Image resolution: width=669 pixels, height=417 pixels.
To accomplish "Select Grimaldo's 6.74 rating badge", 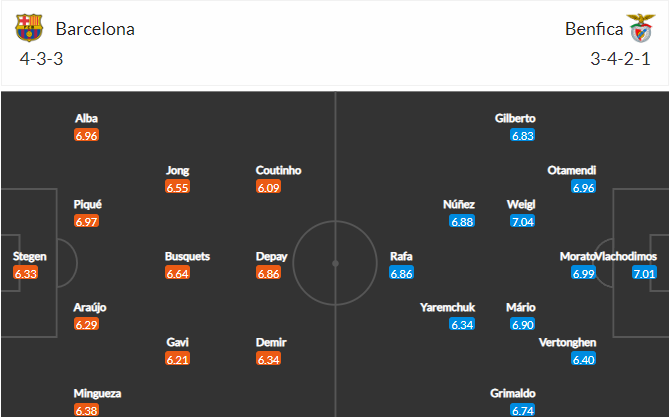I will (523, 411).
